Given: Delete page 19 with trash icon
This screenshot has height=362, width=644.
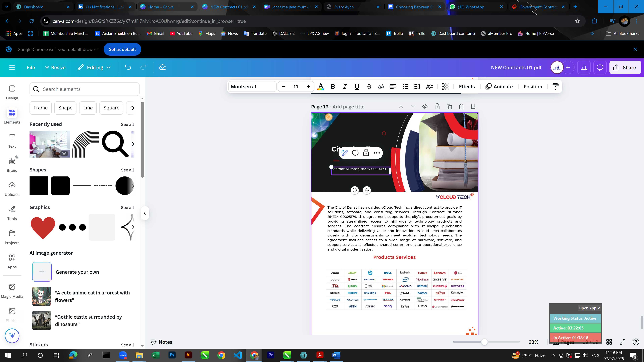Looking at the screenshot, I should (x=461, y=107).
